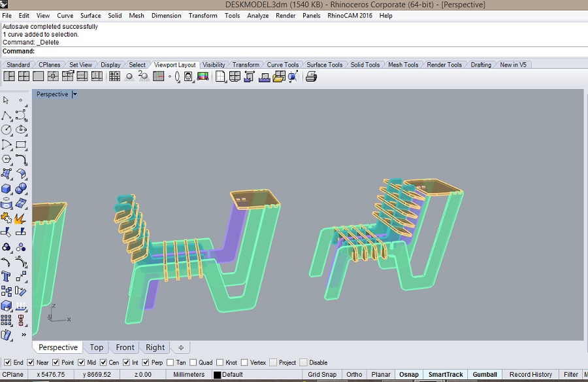
Task: Switch to 3 viewports layout icon
Action: coord(9,77)
